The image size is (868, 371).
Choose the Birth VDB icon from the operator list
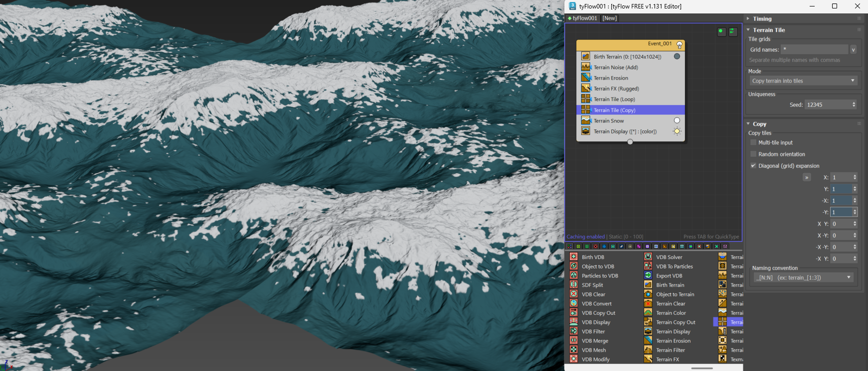(574, 257)
